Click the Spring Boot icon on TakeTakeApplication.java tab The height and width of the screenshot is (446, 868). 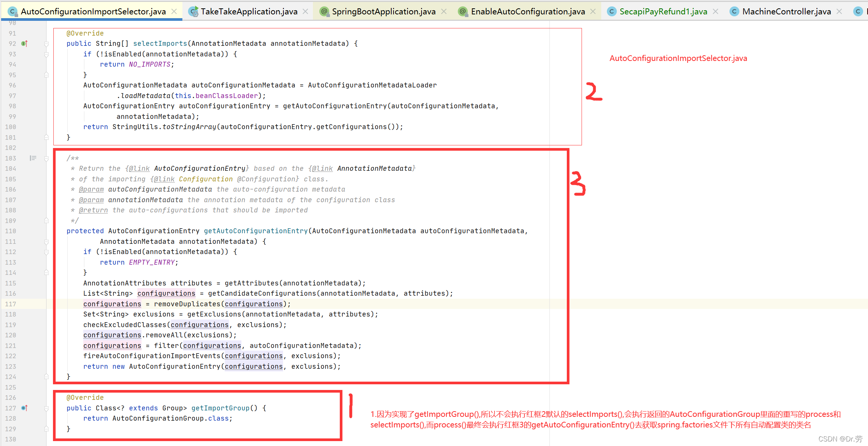[x=194, y=11]
